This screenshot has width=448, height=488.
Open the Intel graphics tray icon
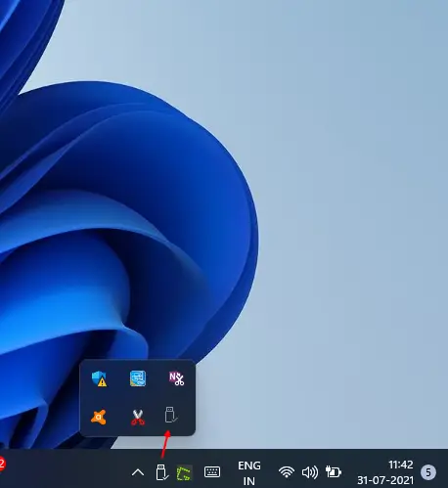(138, 378)
